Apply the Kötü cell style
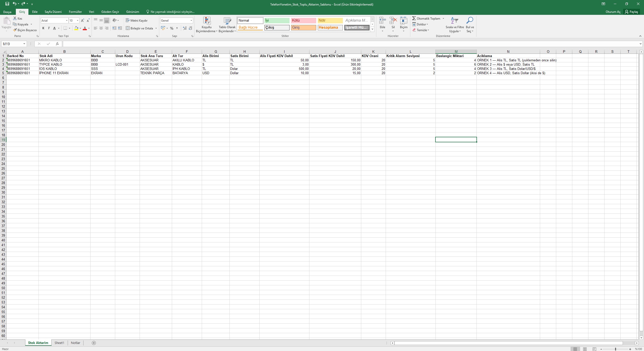Screen dimensions: 644x351 tap(303, 20)
